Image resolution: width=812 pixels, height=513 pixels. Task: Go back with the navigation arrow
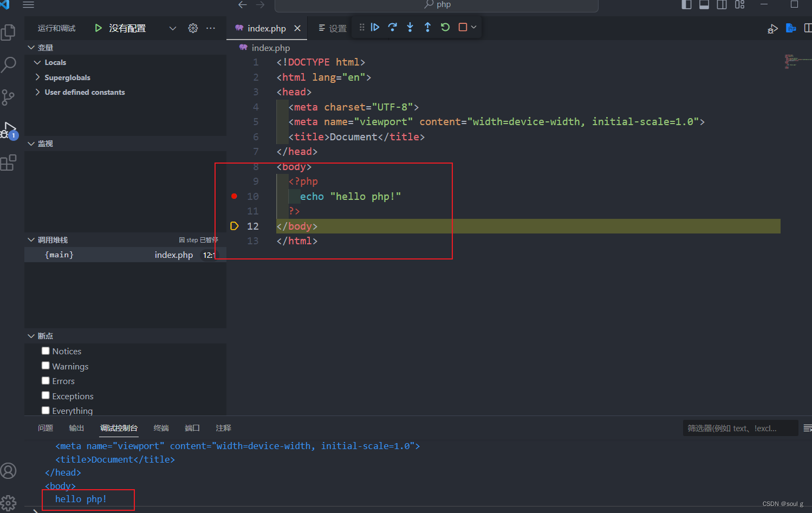click(x=243, y=5)
